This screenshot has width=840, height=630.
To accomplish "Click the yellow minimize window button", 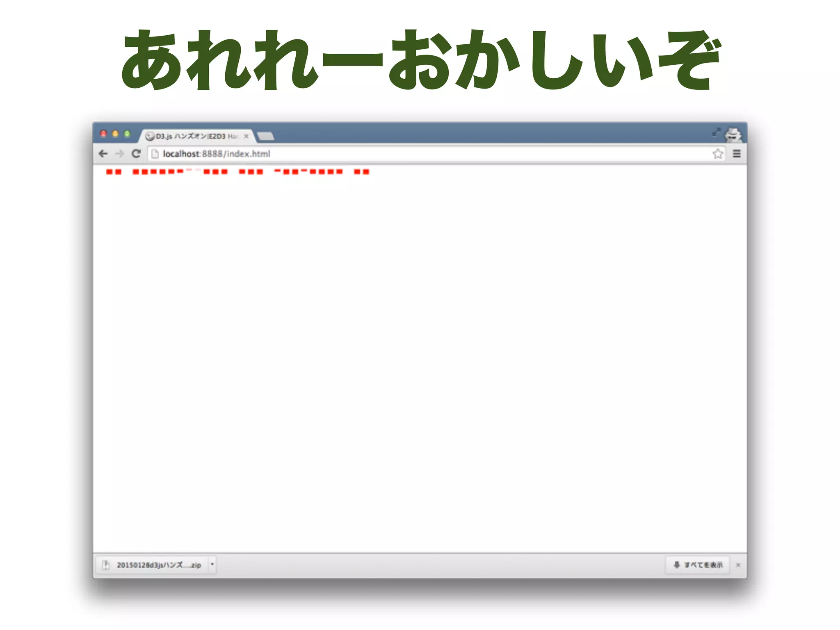I will (x=115, y=134).
